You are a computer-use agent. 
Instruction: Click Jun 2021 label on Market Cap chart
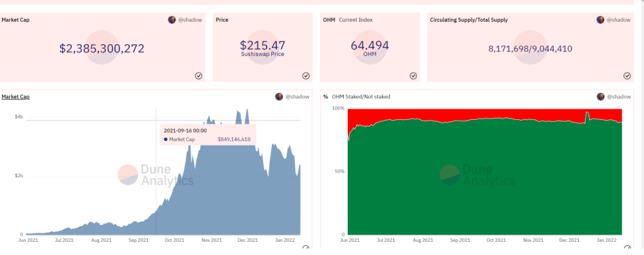28,241
